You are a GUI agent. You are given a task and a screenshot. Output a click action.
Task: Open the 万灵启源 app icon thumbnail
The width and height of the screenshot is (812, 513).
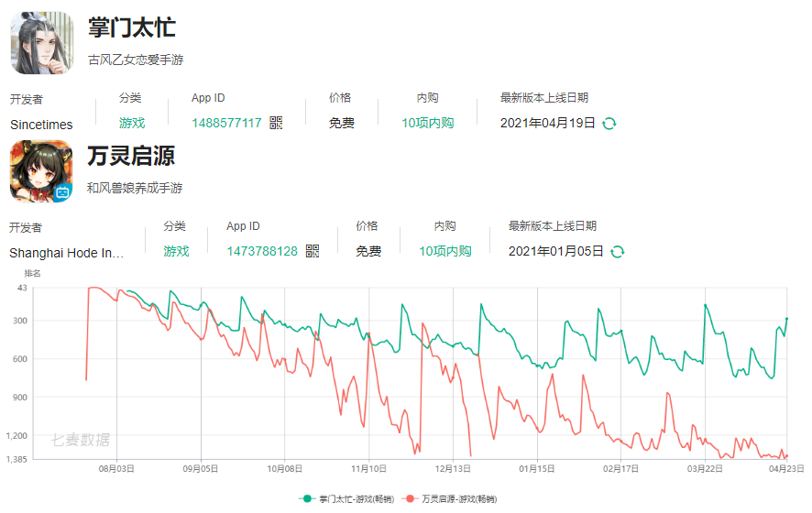[41, 171]
